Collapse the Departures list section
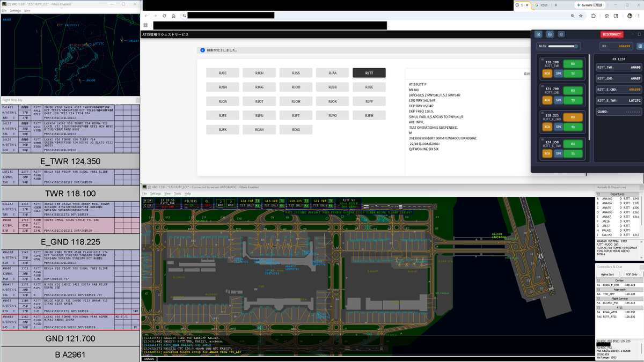Image resolution: width=644 pixels, height=362 pixels. 599,194
